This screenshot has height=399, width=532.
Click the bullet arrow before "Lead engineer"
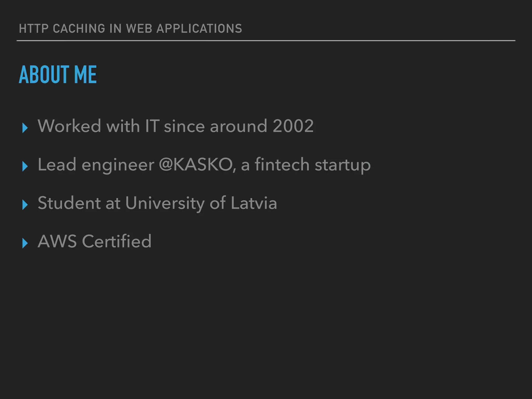click(x=25, y=166)
